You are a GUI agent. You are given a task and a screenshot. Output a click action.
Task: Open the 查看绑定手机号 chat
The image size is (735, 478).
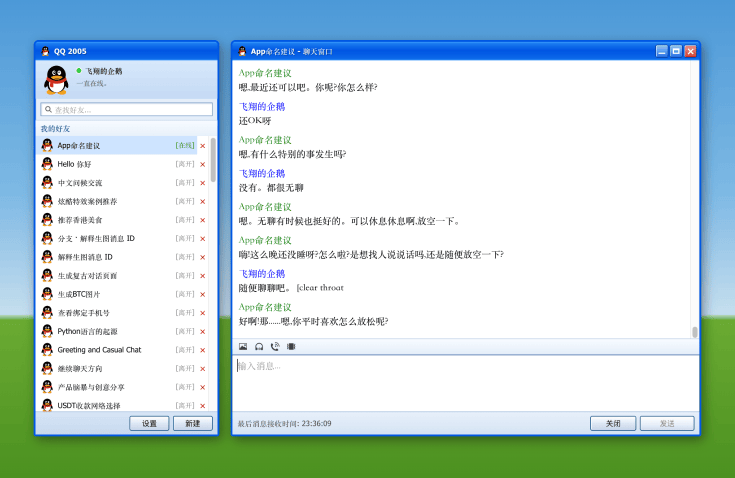(116, 313)
